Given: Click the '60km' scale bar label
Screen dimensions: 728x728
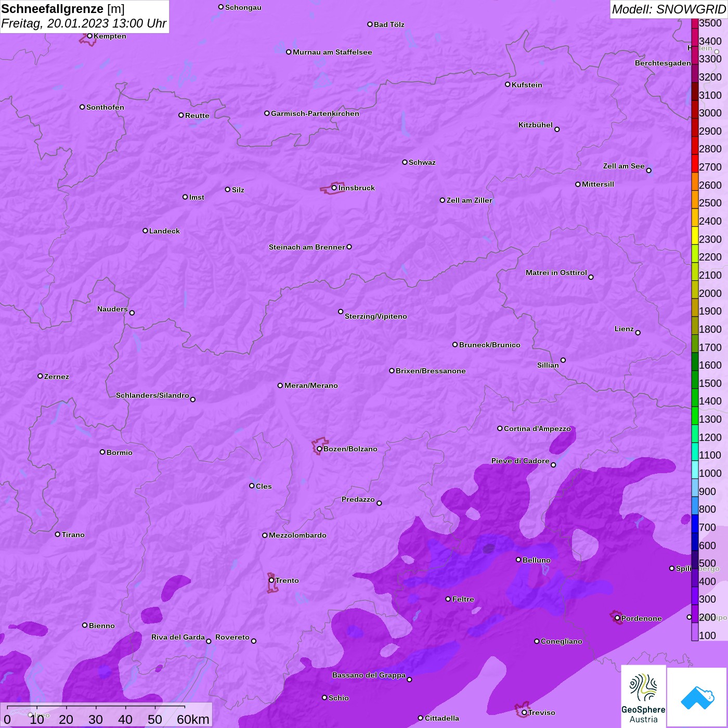Looking at the screenshot, I should [x=193, y=719].
